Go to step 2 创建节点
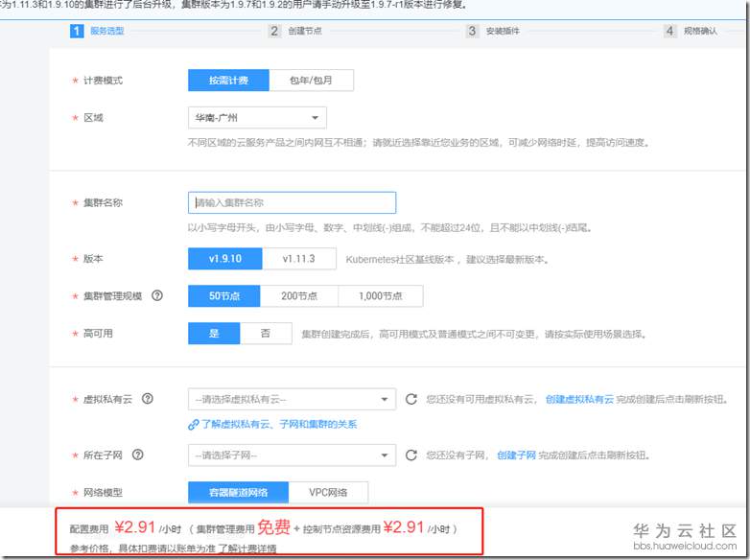Image resolution: width=750 pixels, height=560 pixels. (x=295, y=31)
